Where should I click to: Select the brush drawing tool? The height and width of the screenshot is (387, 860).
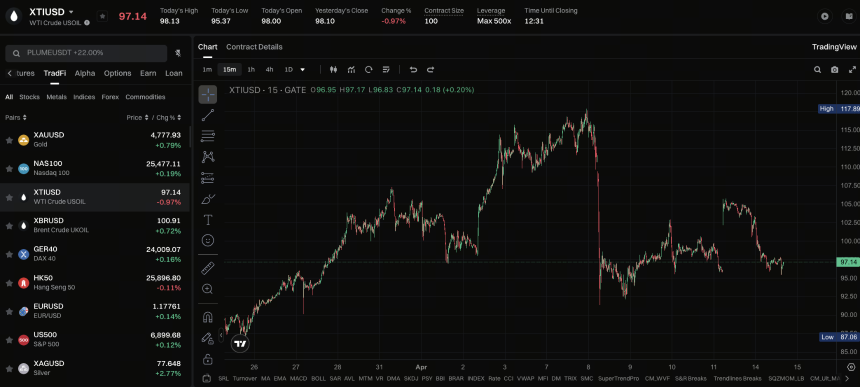tap(207, 198)
